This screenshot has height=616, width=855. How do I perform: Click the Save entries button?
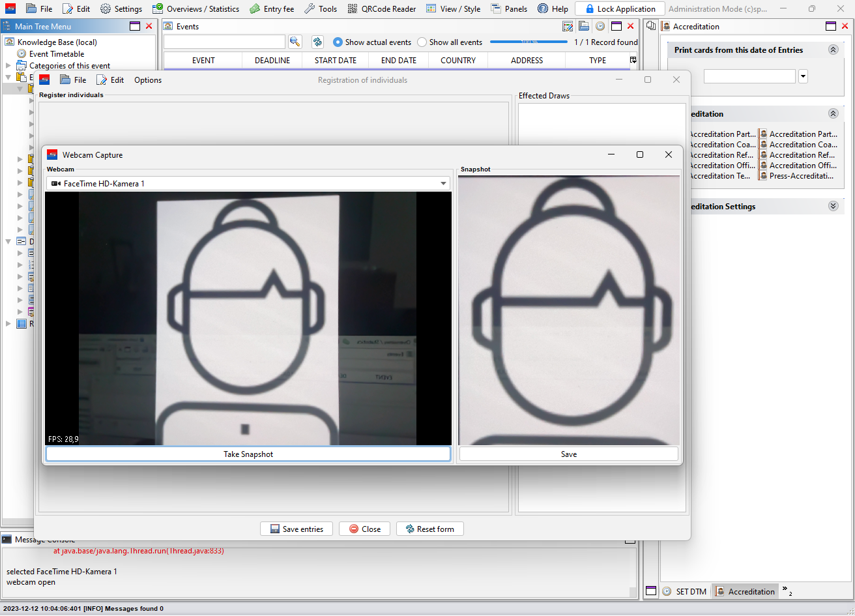tap(296, 529)
